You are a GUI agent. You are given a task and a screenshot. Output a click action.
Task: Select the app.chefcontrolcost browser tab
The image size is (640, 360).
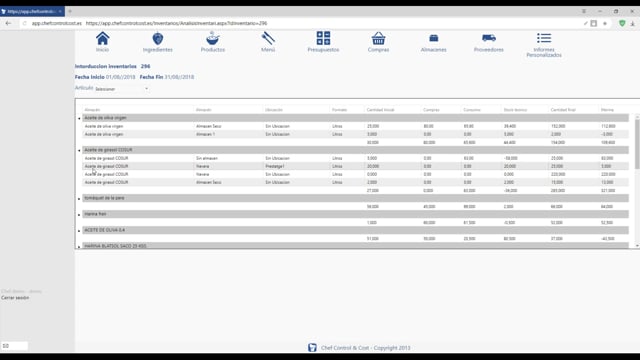coord(31,11)
